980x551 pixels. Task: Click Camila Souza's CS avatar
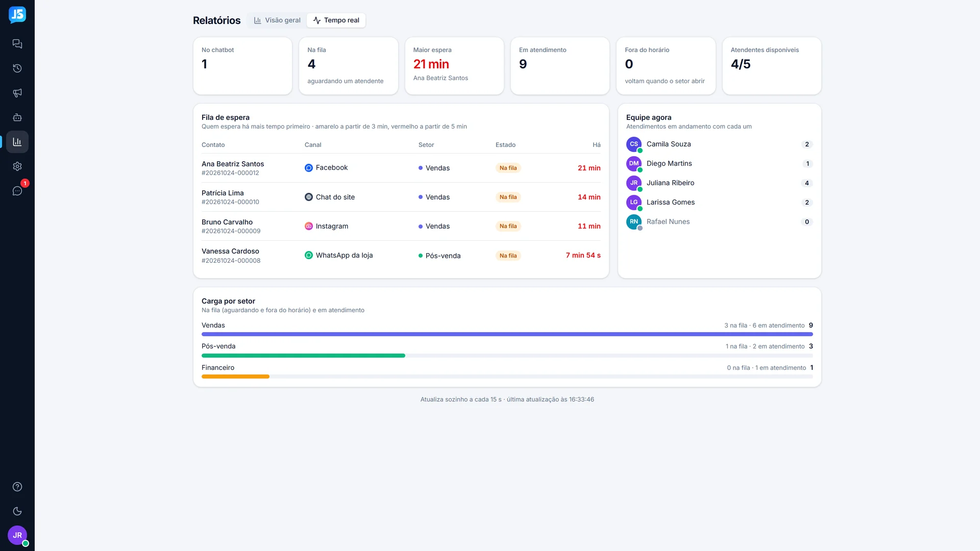tap(634, 144)
